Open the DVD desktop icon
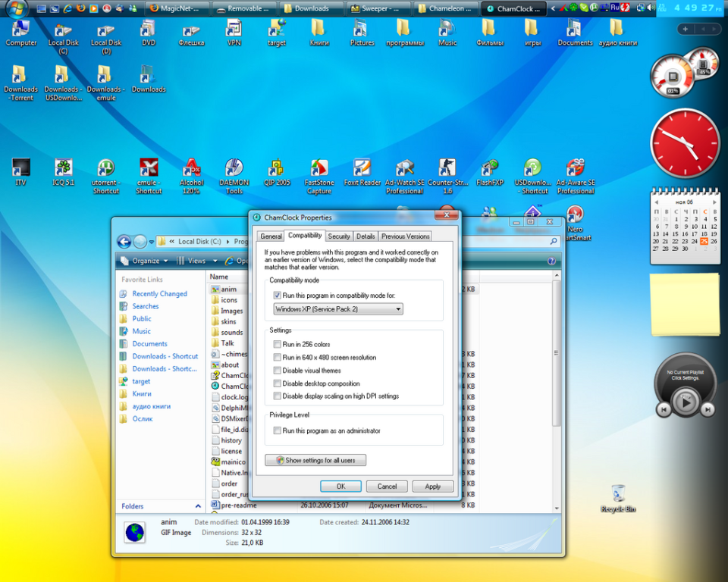The image size is (728, 582). pos(149,33)
